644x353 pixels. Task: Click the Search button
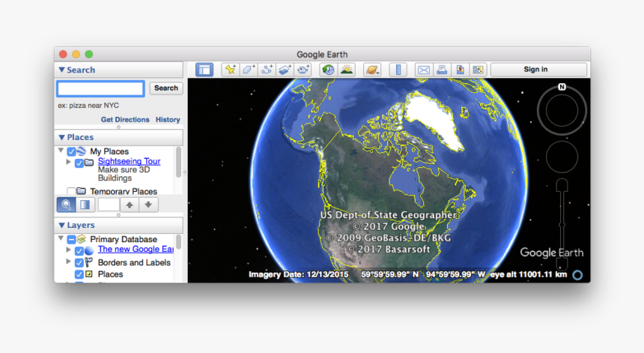click(166, 88)
